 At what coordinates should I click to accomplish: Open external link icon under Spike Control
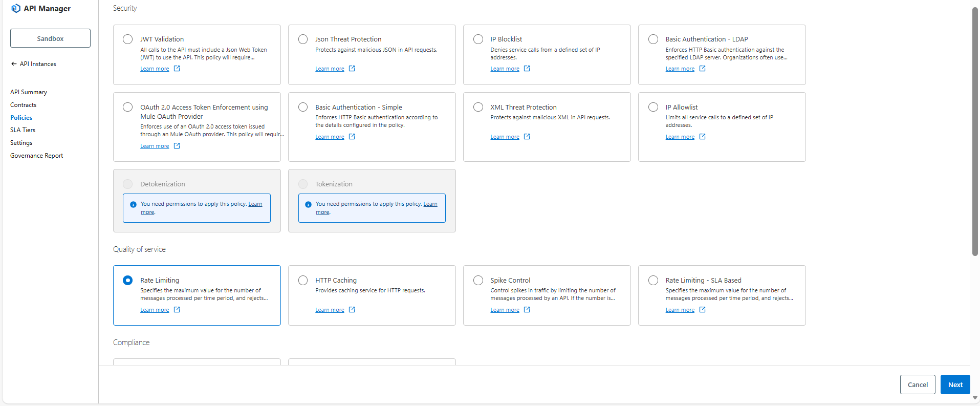[527, 310]
